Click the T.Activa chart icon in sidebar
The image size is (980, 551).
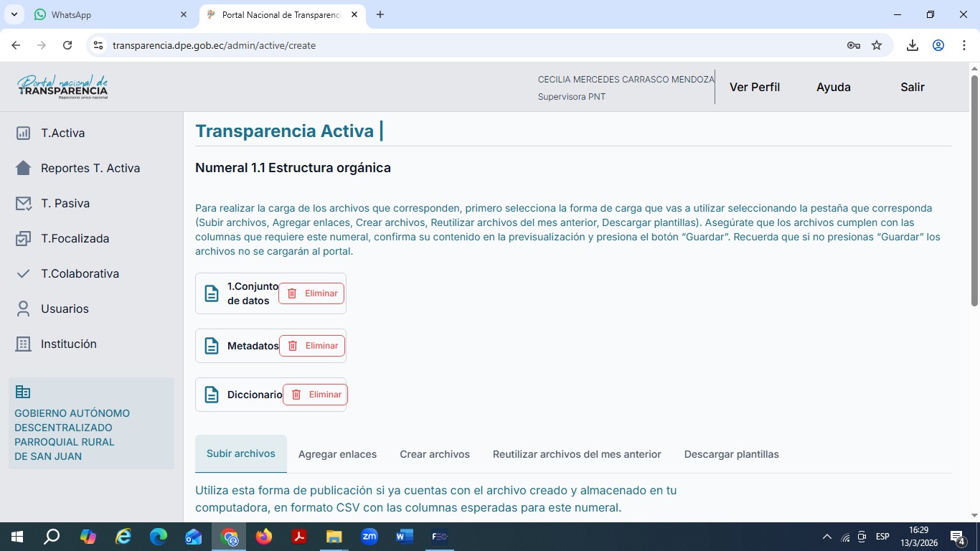(x=24, y=133)
